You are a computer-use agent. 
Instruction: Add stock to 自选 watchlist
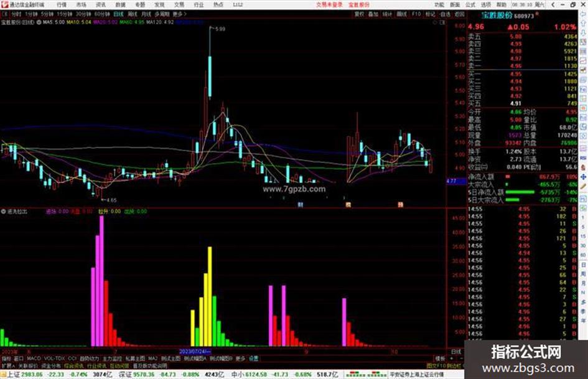coord(445,14)
